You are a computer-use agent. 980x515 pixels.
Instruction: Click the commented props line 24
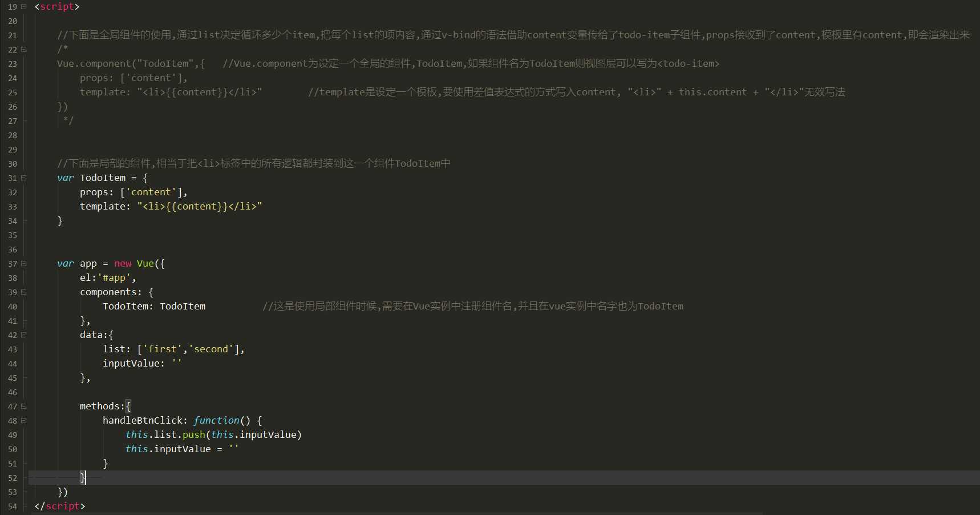coord(133,78)
